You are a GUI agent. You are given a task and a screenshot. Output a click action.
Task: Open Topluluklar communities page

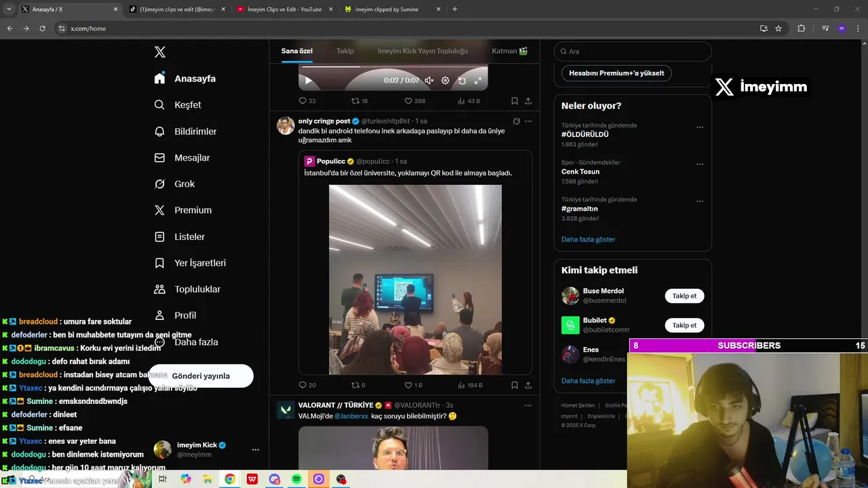(187, 289)
